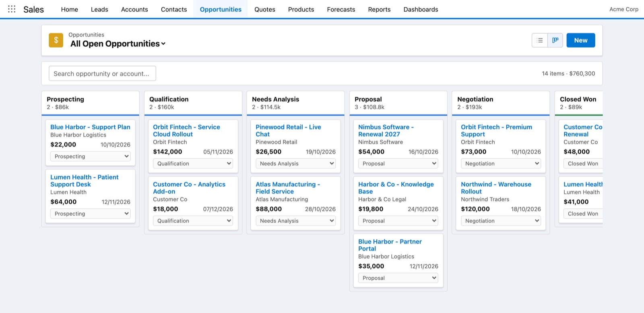644x313 pixels.
Task: Click the $142,000 amount on Orbit Fintech card
Action: pyautogui.click(x=167, y=152)
